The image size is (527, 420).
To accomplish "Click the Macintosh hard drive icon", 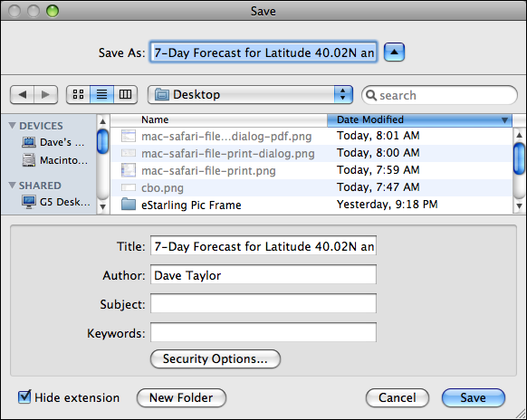I will [x=29, y=160].
